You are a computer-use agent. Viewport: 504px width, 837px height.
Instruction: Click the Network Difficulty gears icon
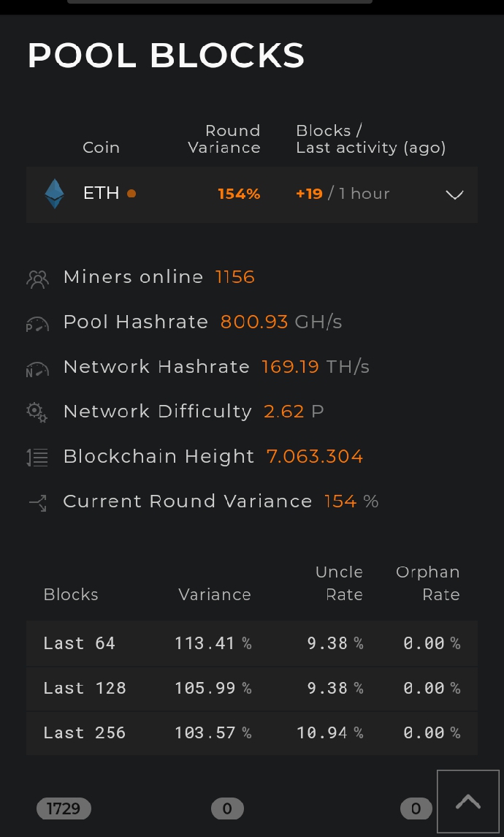(x=37, y=412)
